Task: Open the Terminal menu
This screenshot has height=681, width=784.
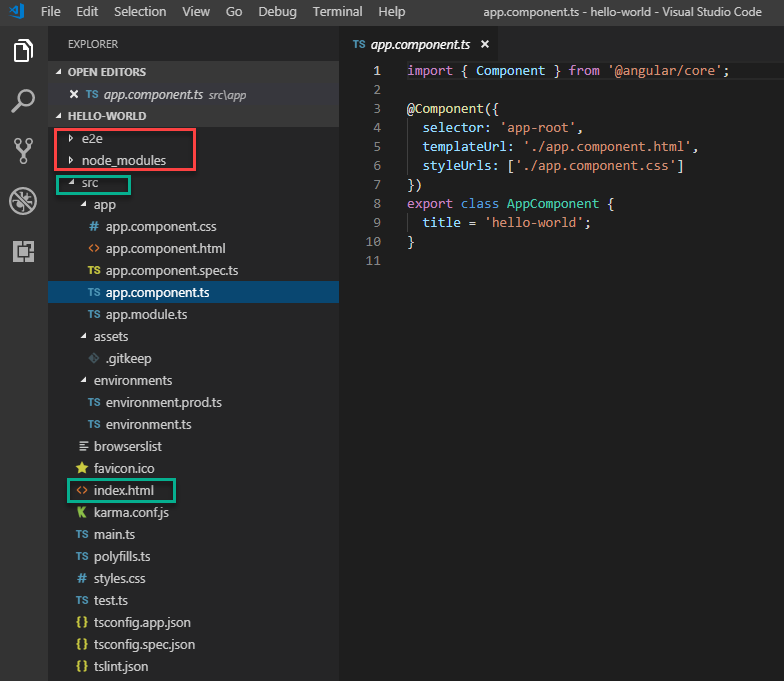Action: (337, 12)
